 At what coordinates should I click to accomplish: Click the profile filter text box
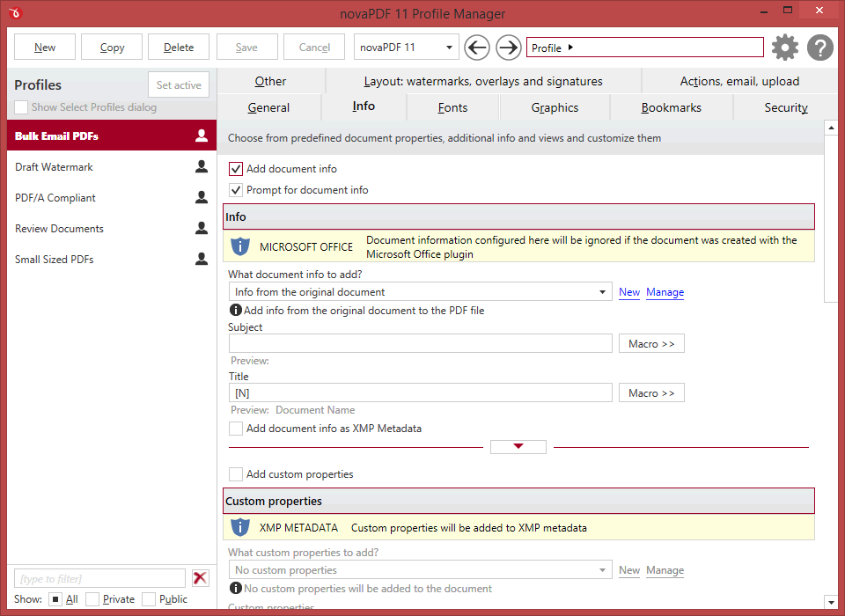coord(99,578)
